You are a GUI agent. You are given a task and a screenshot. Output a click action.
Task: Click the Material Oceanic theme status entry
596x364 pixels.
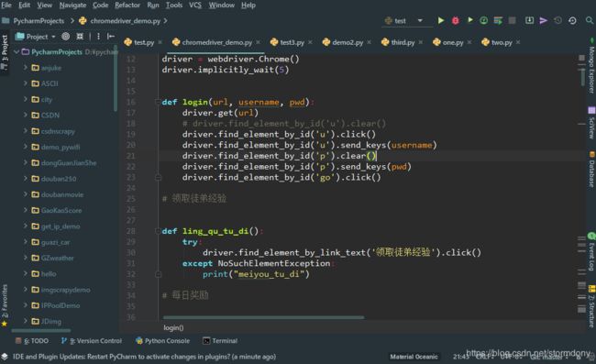point(414,357)
